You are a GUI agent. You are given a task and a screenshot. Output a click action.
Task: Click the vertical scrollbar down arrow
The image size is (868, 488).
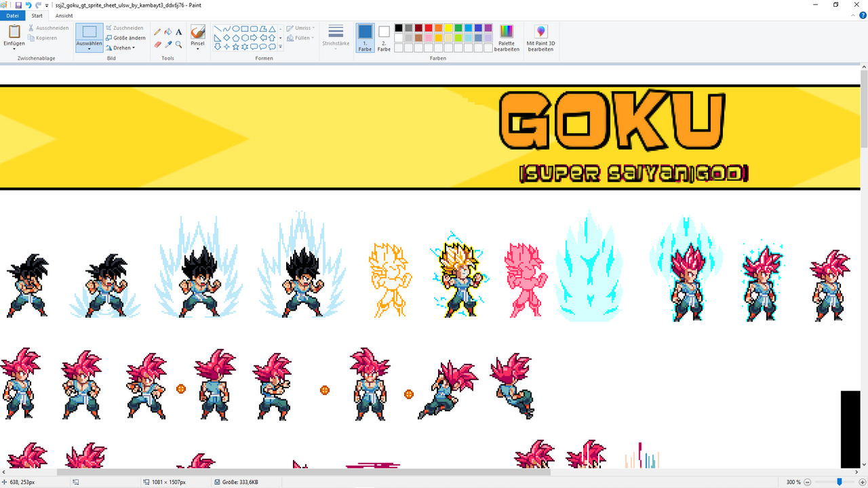click(x=864, y=464)
